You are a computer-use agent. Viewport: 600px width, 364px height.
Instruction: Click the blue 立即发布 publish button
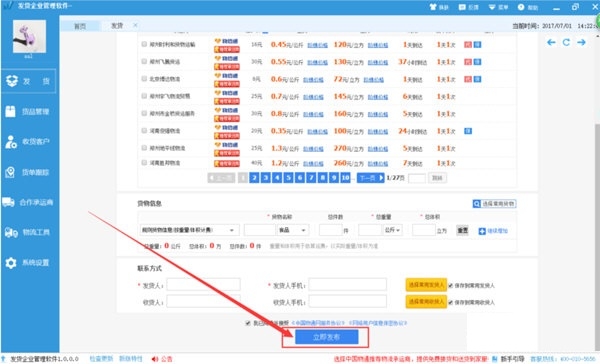[x=326, y=337]
